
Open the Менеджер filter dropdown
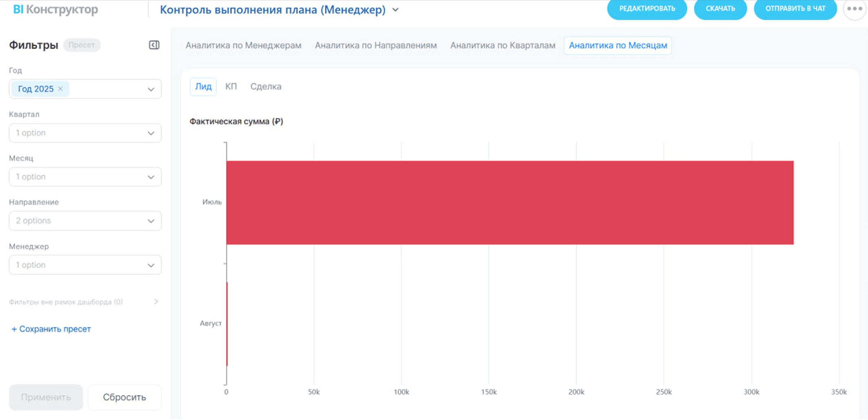[85, 265]
